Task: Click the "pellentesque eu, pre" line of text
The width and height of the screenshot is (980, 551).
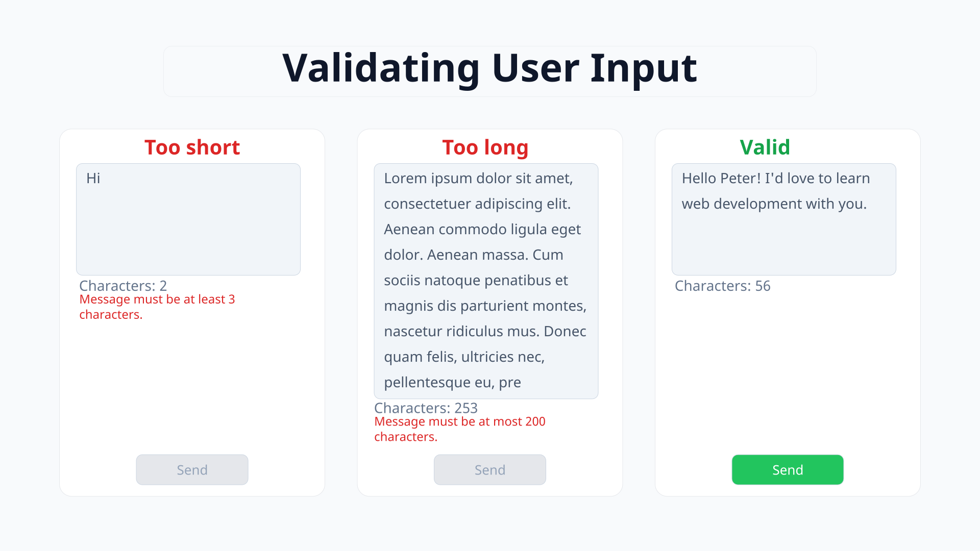Action: 452,382
